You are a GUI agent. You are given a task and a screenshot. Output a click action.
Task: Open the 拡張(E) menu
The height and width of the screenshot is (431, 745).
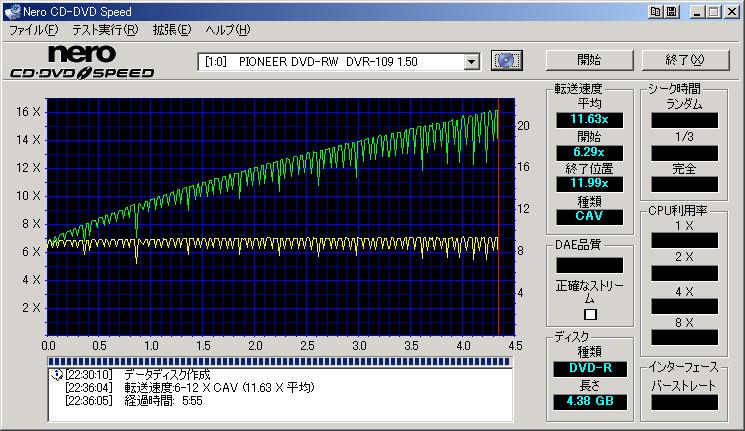[x=172, y=30]
